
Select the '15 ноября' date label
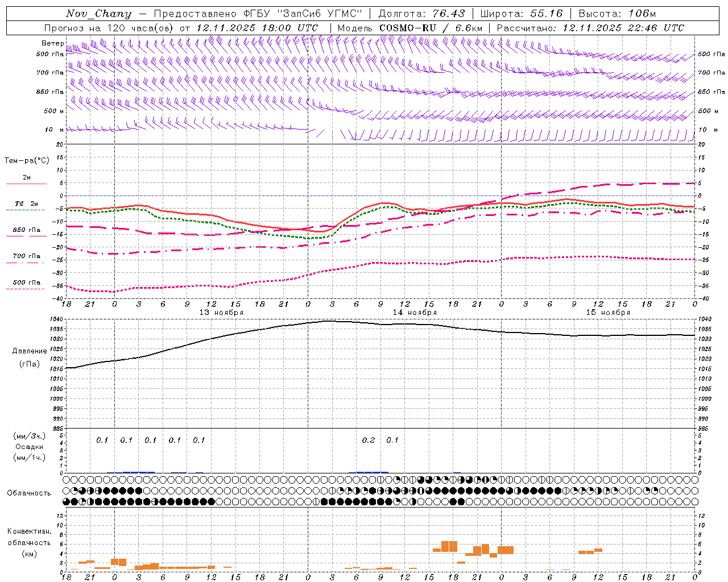tap(608, 313)
